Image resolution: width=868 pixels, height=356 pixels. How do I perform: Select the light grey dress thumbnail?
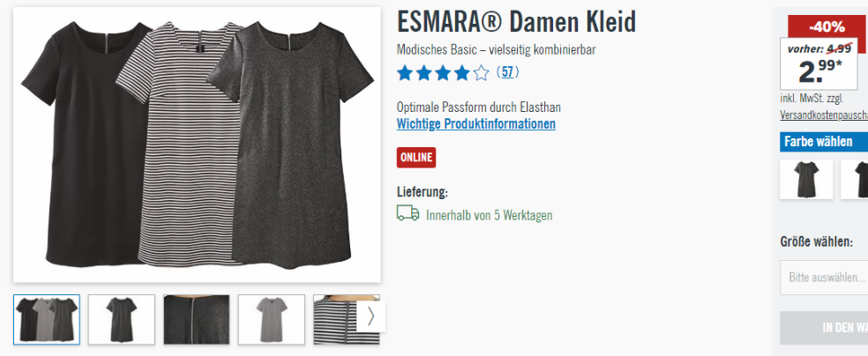pyautogui.click(x=272, y=320)
